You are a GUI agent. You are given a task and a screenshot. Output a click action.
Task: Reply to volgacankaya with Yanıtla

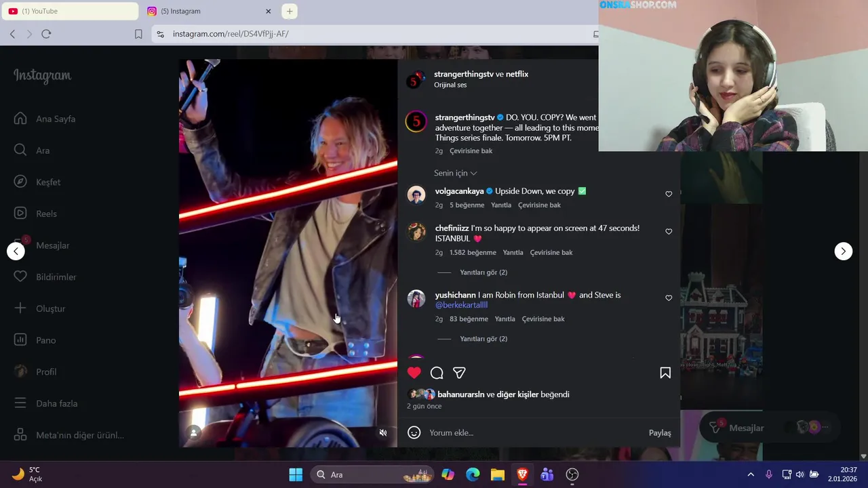(501, 205)
